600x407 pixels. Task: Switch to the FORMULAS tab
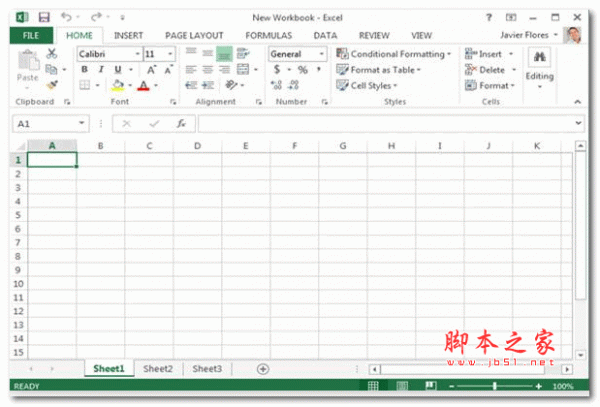[269, 36]
